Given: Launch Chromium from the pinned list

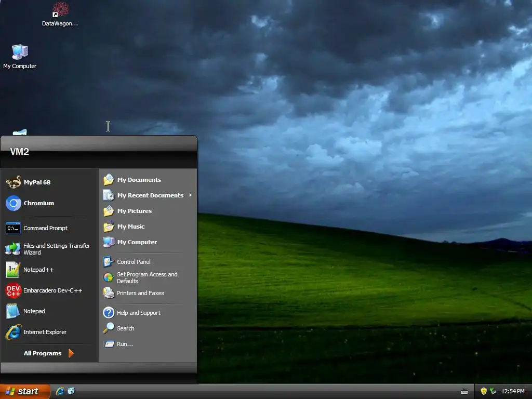Looking at the screenshot, I should point(49,203).
